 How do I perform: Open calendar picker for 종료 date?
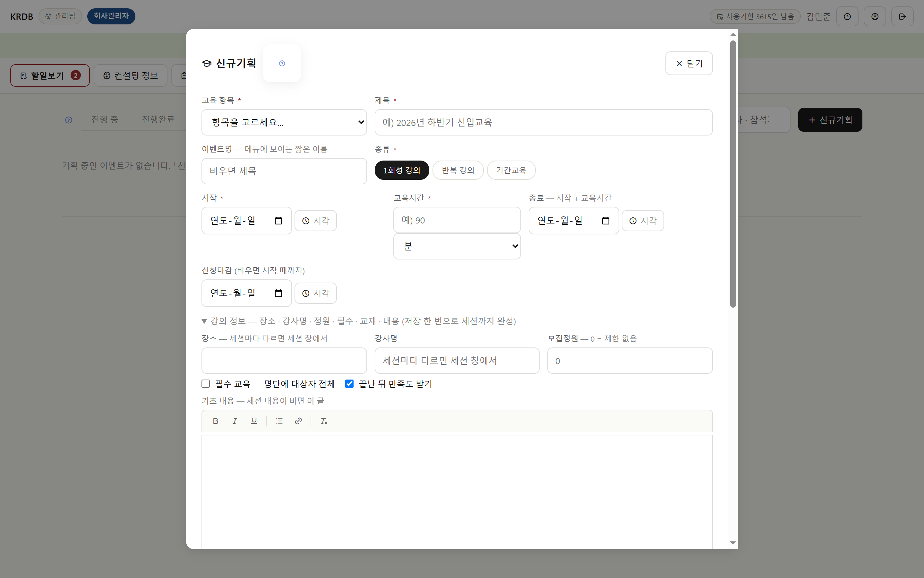tap(605, 221)
